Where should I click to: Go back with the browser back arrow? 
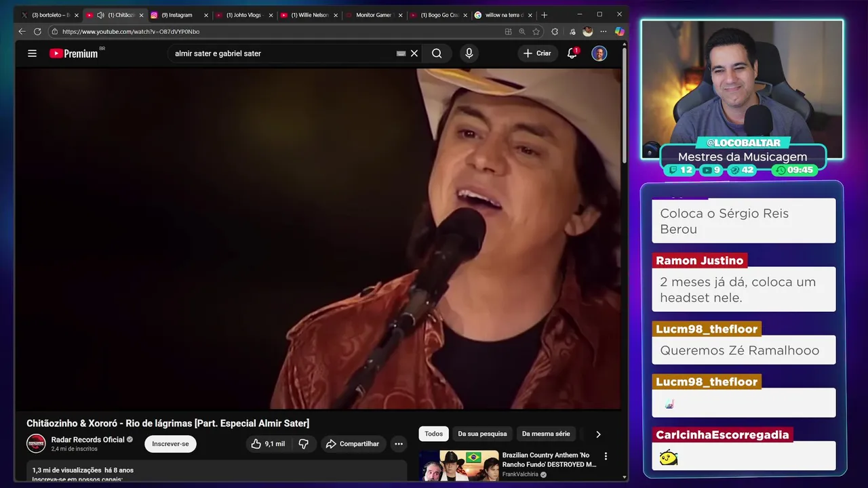pos(22,31)
